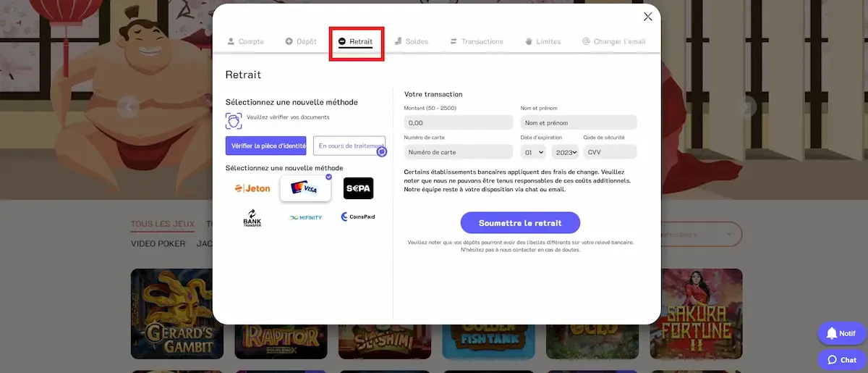
Task: Select MiFinity payment option
Action: [305, 217]
